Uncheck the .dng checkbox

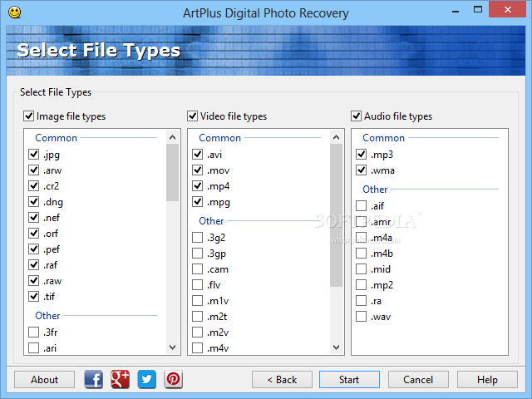pyautogui.click(x=33, y=201)
